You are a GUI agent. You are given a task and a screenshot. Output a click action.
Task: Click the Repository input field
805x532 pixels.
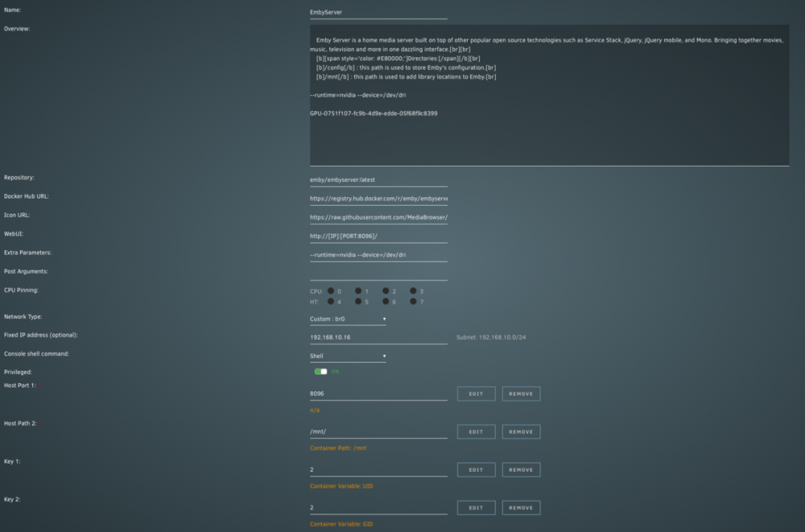click(x=378, y=179)
